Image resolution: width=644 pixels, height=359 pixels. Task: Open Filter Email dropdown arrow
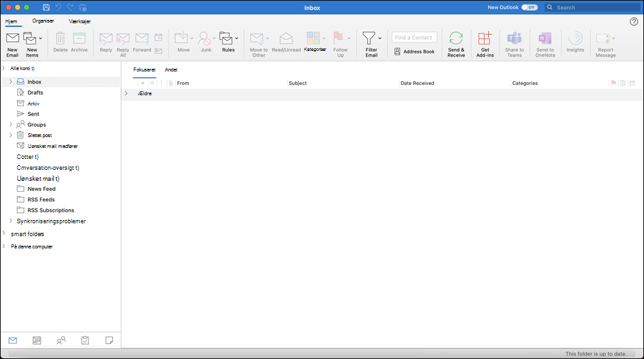[379, 38]
